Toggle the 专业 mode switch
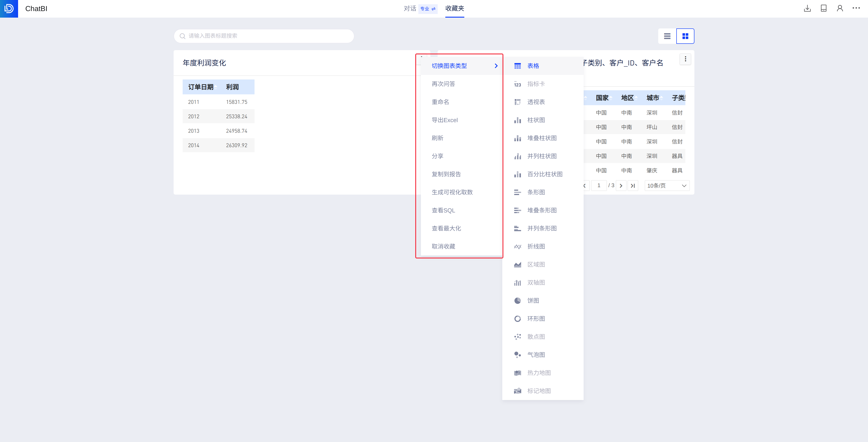This screenshot has height=442, width=868. coord(428,9)
